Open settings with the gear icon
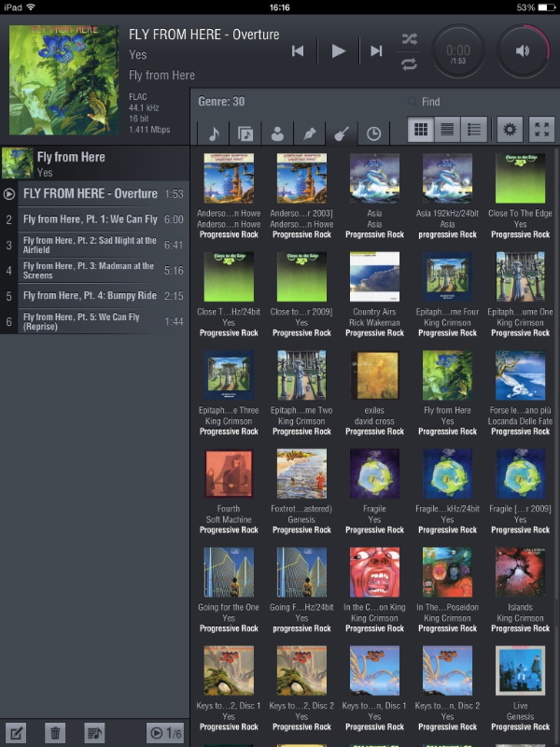Screen dimensions: 560x747 click(510, 129)
